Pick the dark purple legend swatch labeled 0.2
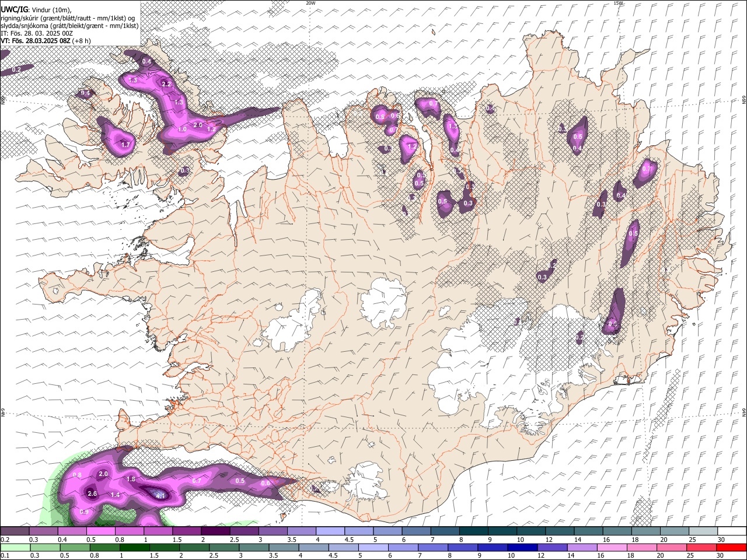Screen dimensions: 747x560 (x=14, y=531)
